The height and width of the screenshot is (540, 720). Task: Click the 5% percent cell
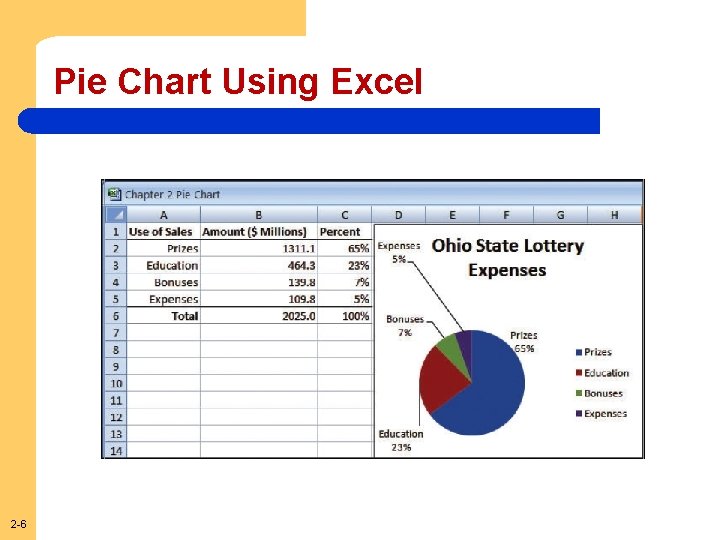coord(344,299)
